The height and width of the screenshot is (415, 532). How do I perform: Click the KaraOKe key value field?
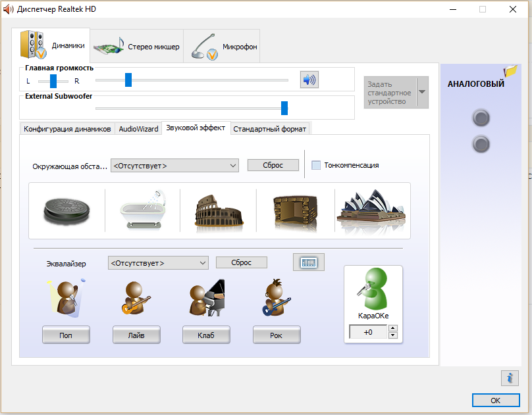pos(368,332)
